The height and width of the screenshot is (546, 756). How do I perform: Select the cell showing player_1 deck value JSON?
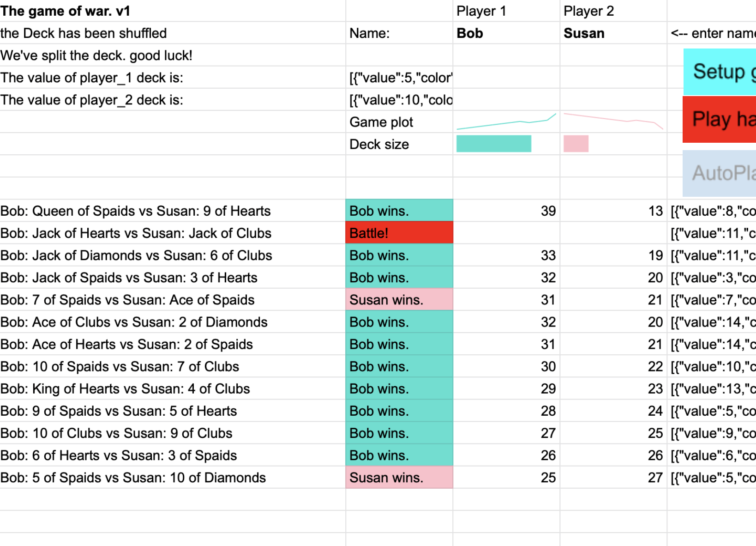coord(399,77)
